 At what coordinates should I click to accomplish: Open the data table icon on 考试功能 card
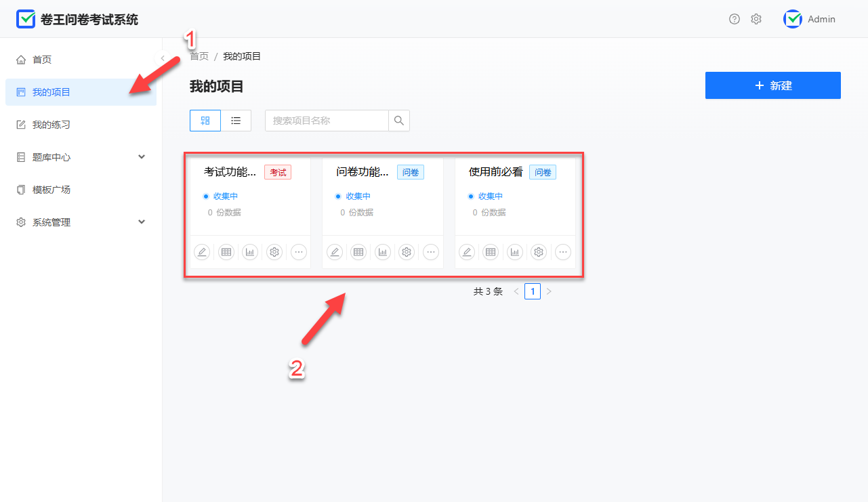coord(226,252)
